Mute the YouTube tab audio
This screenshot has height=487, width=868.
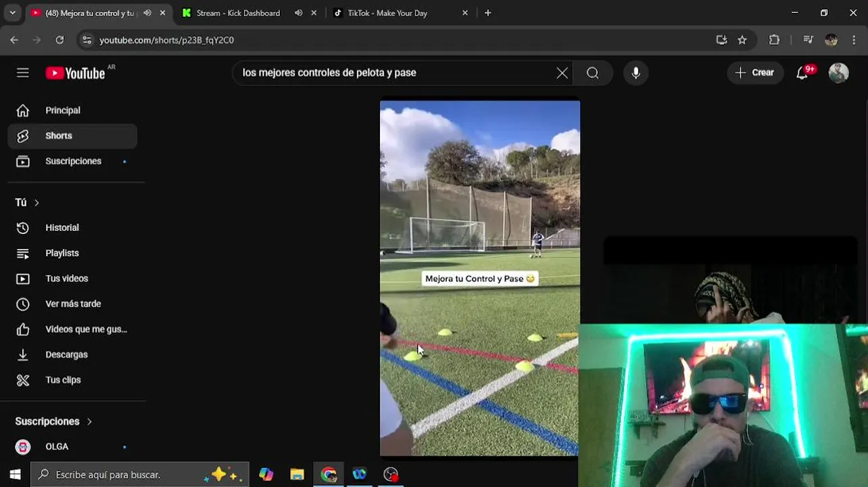147,13
